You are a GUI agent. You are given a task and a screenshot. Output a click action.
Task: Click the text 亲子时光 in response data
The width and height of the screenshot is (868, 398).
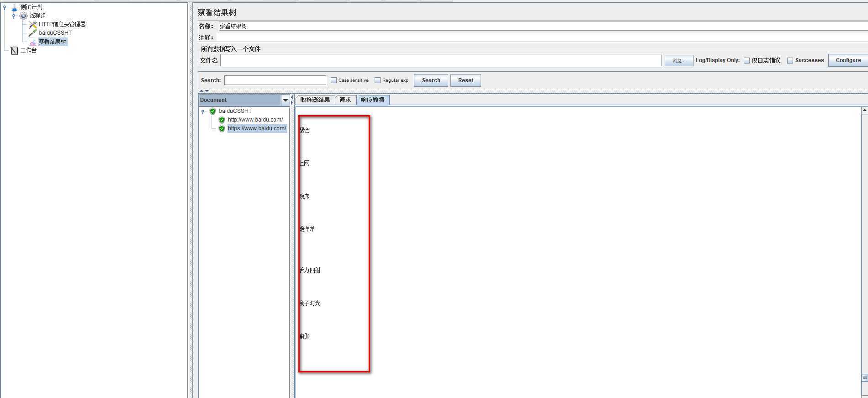[310, 303]
